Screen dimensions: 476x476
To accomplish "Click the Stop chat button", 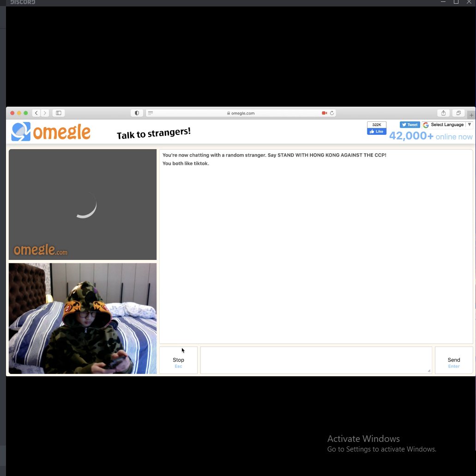I will click(179, 360).
